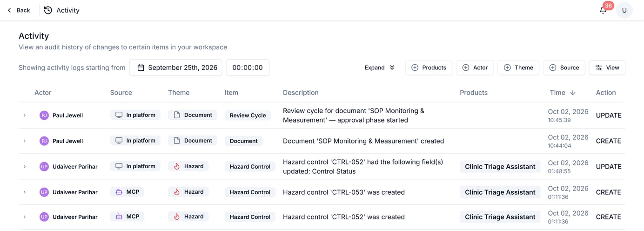Go back using the Back button
The height and width of the screenshot is (231, 644).
pyautogui.click(x=19, y=10)
